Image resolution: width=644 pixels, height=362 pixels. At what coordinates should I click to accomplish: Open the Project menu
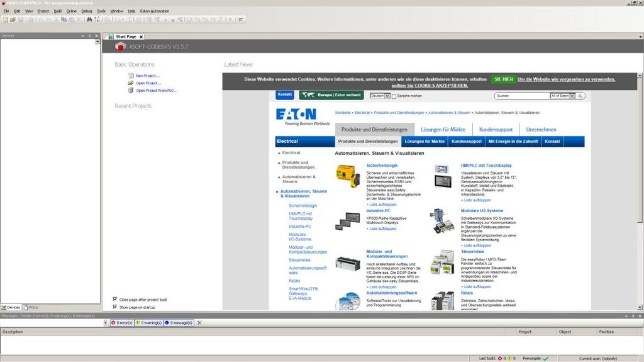pos(43,11)
